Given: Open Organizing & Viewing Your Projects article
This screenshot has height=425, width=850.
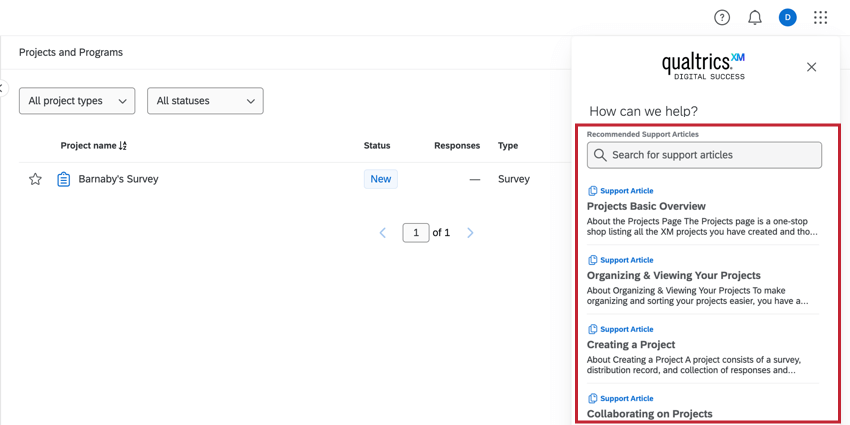Looking at the screenshot, I should [x=674, y=275].
